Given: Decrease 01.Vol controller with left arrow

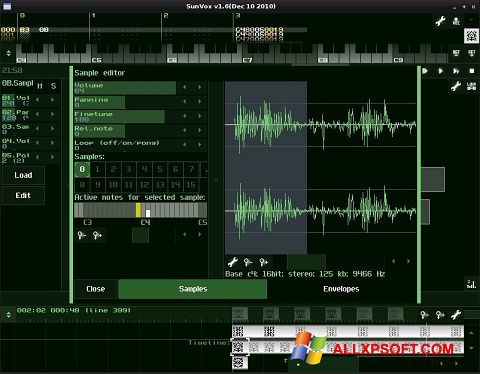Looking at the screenshot, I should (37, 100).
